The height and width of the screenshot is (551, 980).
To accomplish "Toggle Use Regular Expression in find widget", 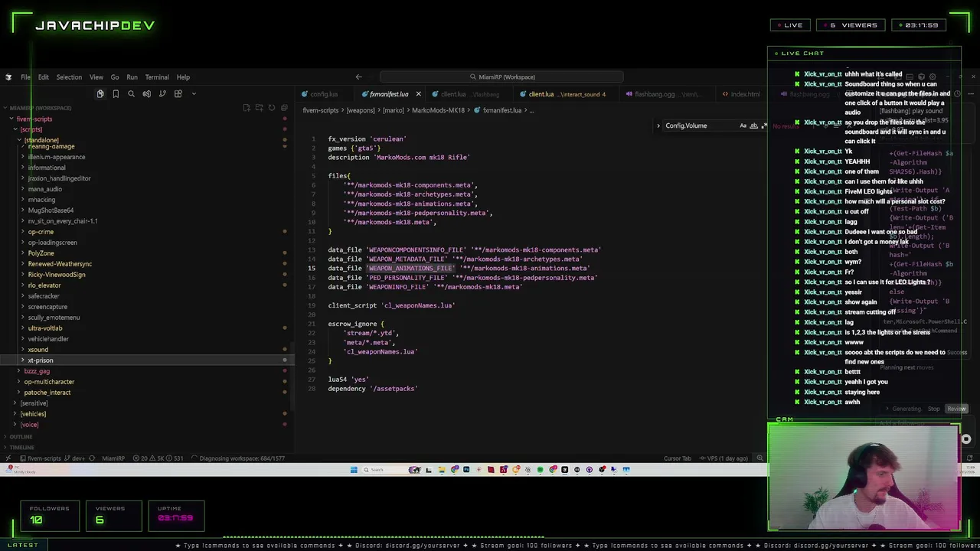I will pos(763,126).
